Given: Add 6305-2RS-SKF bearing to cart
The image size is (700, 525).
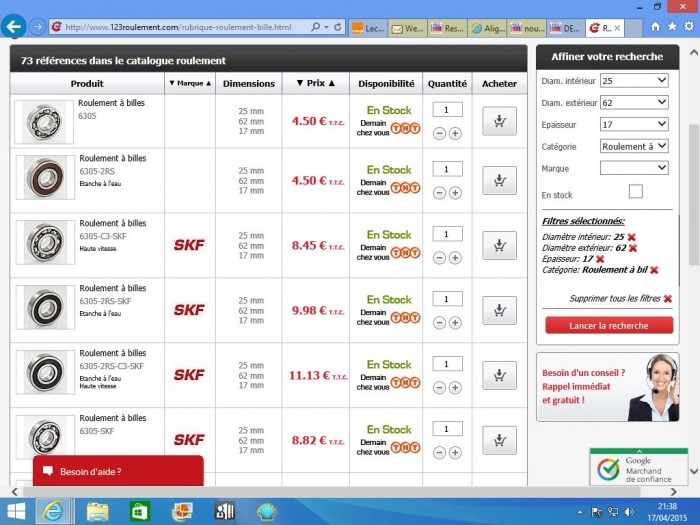Looking at the screenshot, I should [x=499, y=310].
